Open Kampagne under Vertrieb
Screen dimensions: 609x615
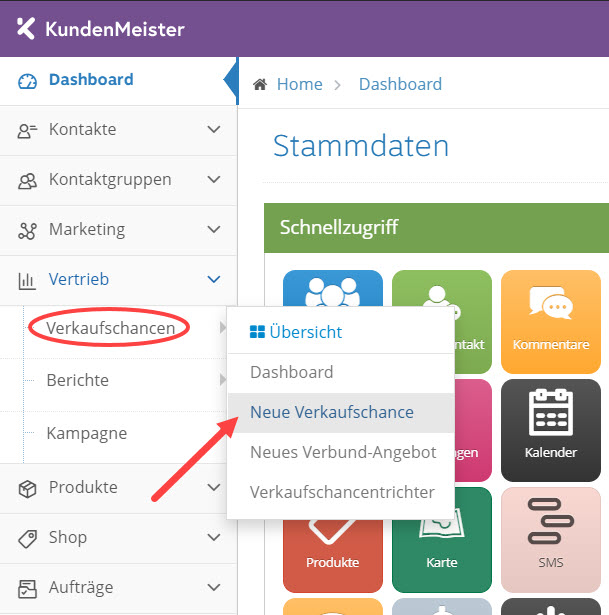pyautogui.click(x=86, y=434)
